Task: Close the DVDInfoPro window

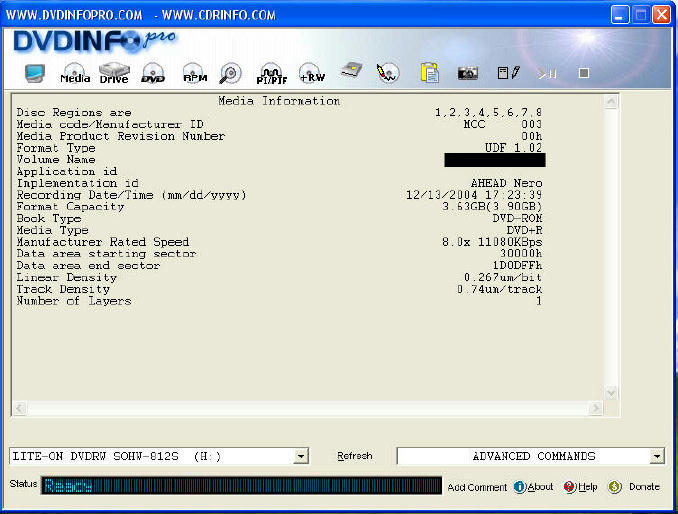Action: tap(661, 15)
